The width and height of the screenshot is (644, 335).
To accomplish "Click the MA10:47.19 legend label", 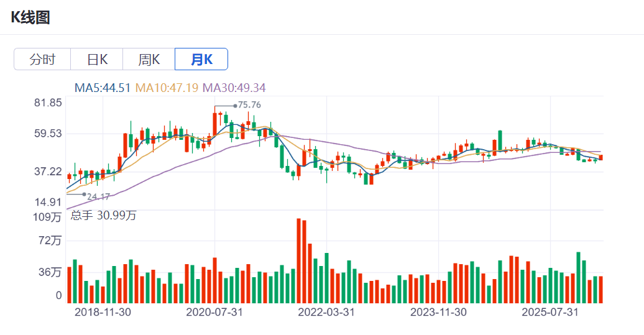I will pos(167,88).
